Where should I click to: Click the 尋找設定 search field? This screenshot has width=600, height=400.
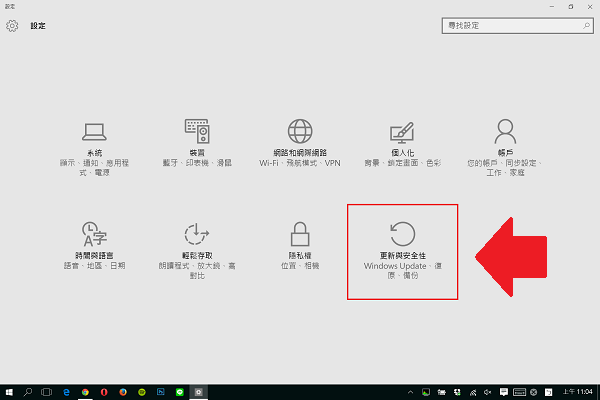tap(505, 26)
